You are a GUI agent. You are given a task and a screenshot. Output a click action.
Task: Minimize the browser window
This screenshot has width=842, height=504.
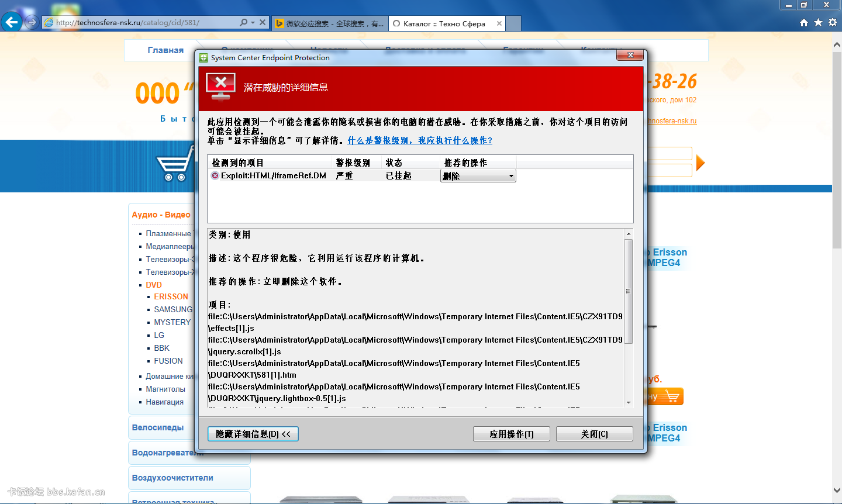789,5
